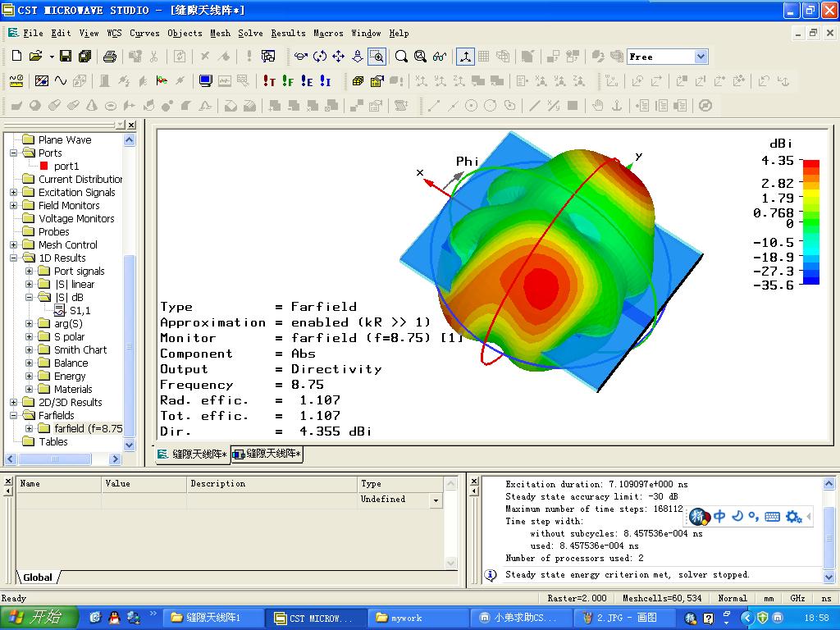This screenshot has height=630, width=840.
Task: Start the Eigenmode solver (!E)
Action: pos(307,81)
